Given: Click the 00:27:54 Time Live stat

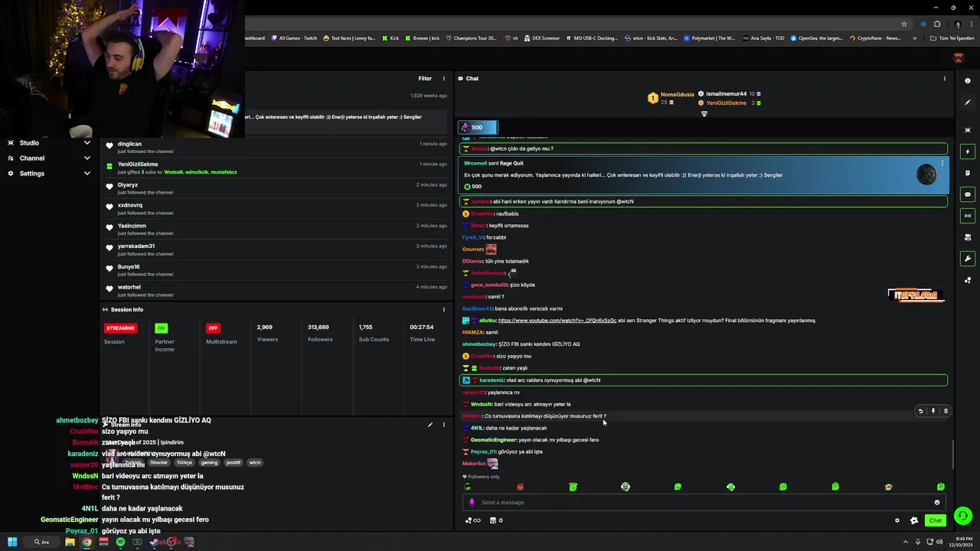Looking at the screenshot, I should (x=422, y=333).
